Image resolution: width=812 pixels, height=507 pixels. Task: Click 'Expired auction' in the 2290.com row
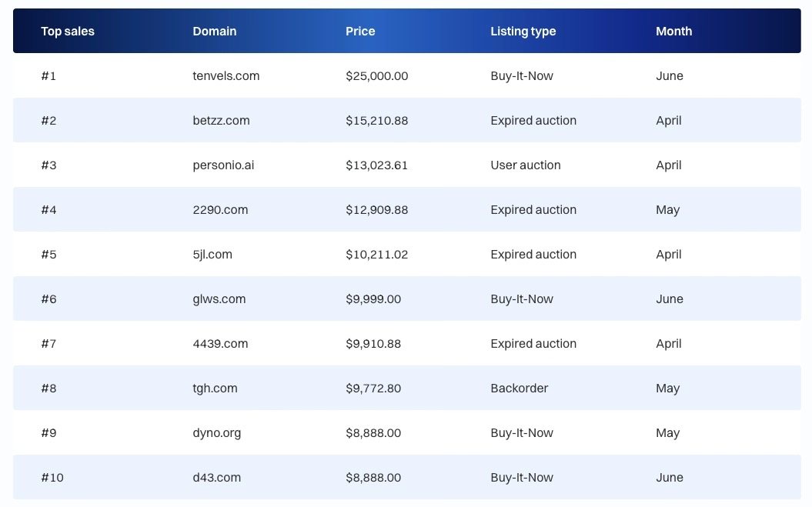pyautogui.click(x=533, y=210)
